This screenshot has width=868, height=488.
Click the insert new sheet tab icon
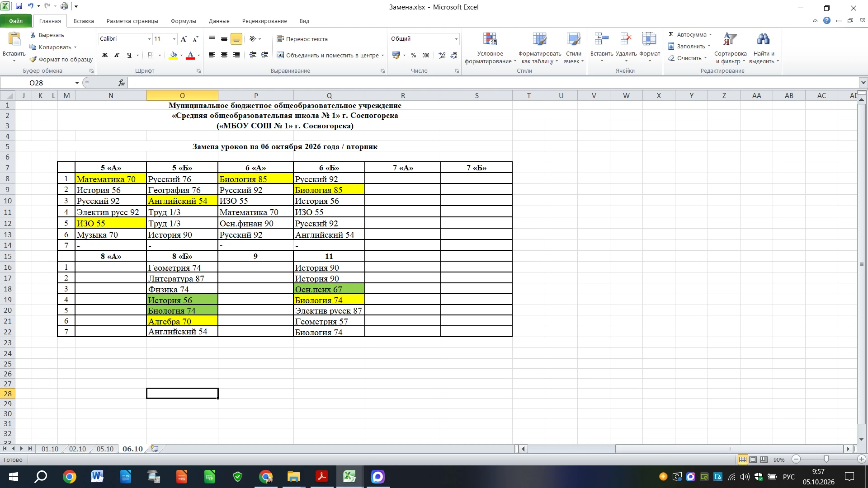click(155, 449)
